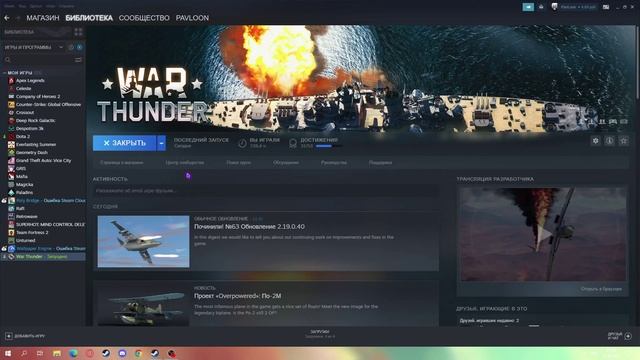This screenshot has height=360, width=640.
Task: Switch to Big Picture mode icon
Action: [606, 7]
